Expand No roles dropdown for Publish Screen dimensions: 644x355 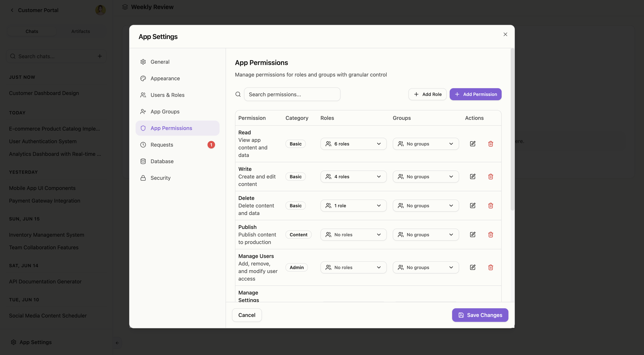(x=353, y=235)
